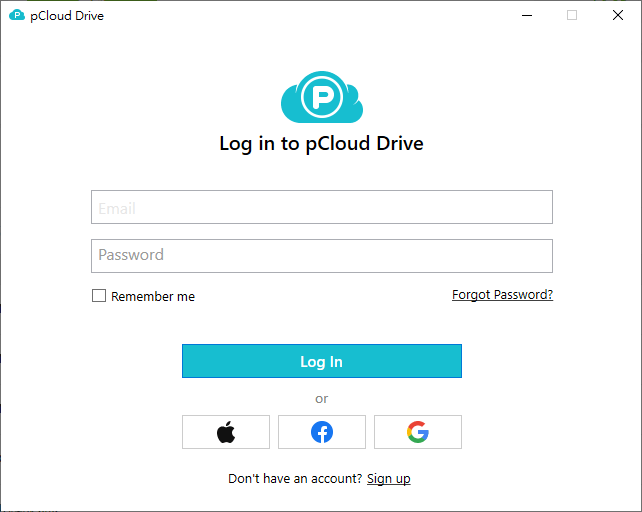Submit with the Log In button

322,361
